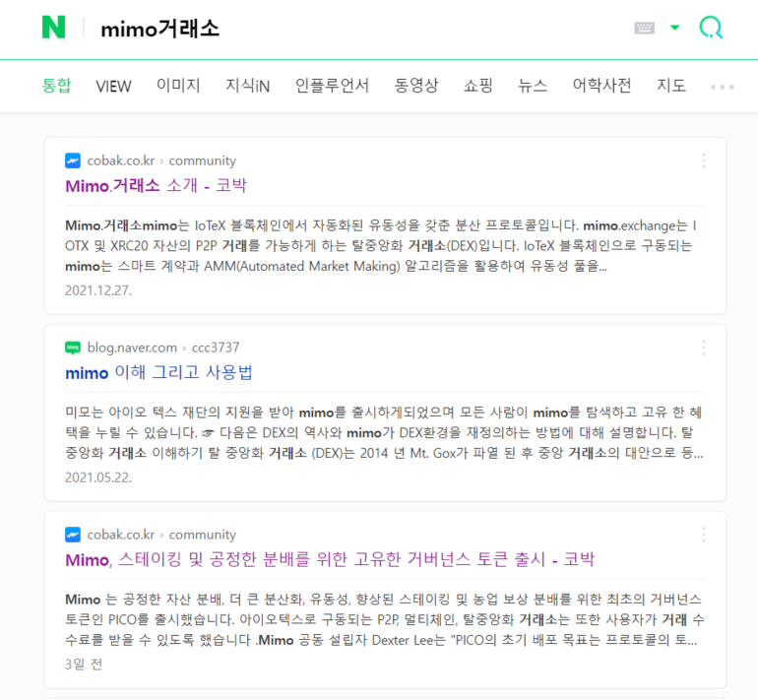Screen dimensions: 758x700
Task: Switch to the VIEW tab
Action: 113,86
